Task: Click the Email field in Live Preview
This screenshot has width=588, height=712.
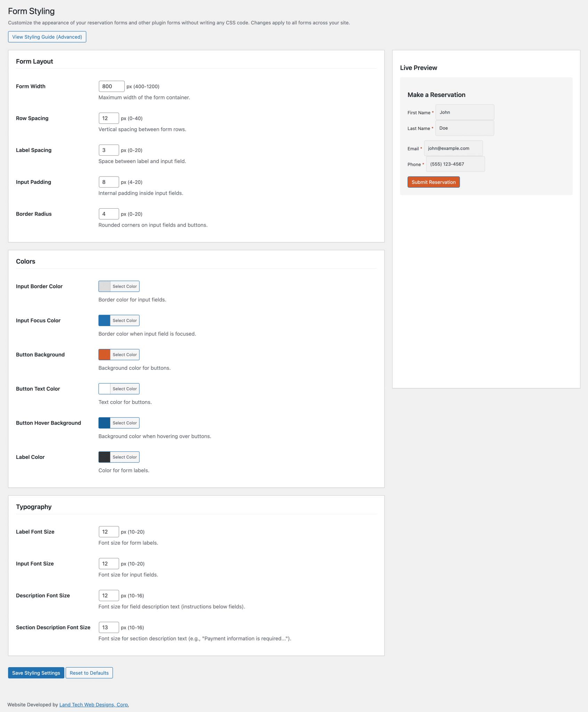Action: [x=452, y=148]
